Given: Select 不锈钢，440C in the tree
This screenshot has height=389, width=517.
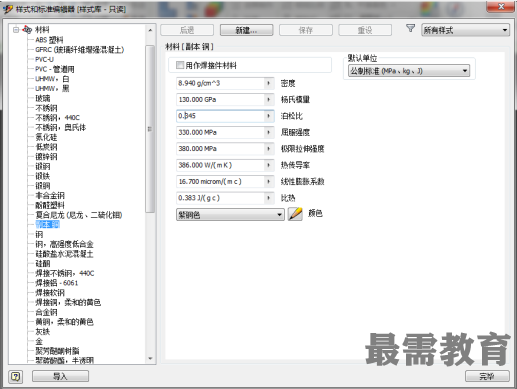Looking at the screenshot, I should 57,118.
